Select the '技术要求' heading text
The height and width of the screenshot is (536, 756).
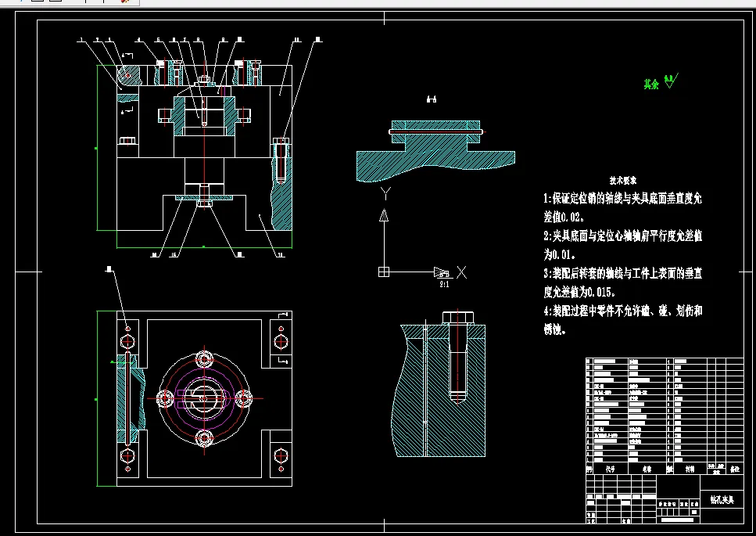pyautogui.click(x=622, y=181)
